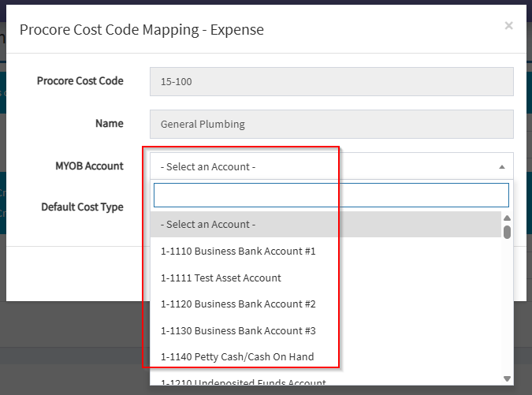The image size is (532, 395).
Task: Click the MYOB Account label
Action: 89,166
